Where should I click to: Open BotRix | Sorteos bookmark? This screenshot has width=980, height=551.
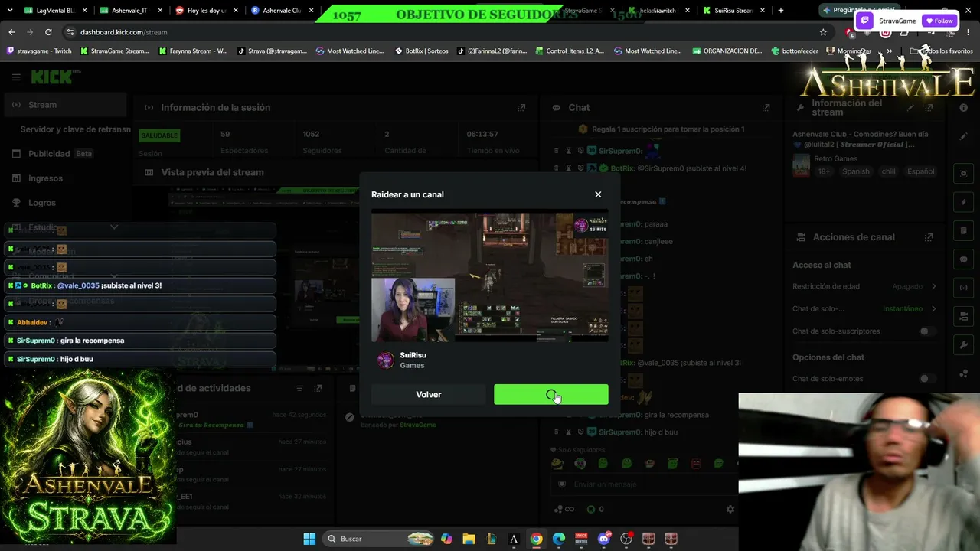422,51
